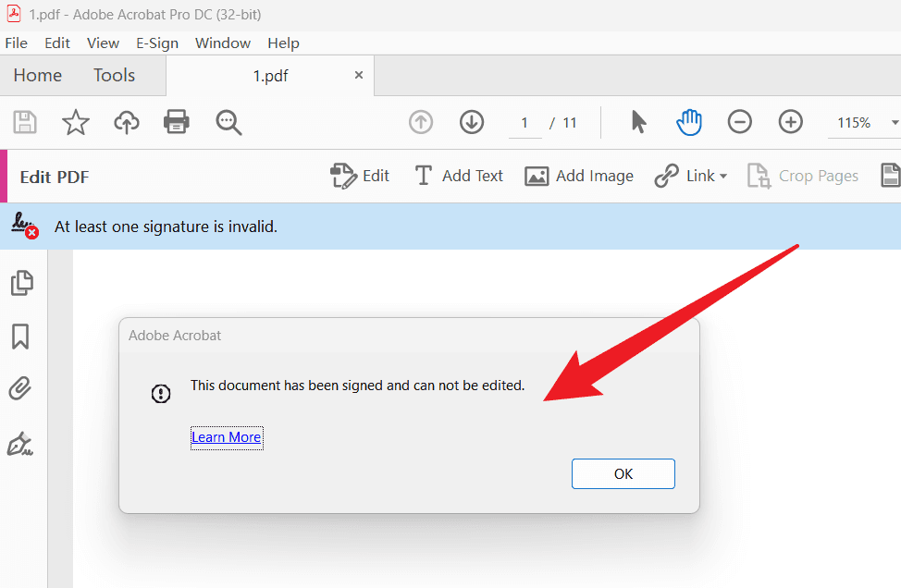
Task: Activate the Hand pan tool
Action: tap(689, 122)
